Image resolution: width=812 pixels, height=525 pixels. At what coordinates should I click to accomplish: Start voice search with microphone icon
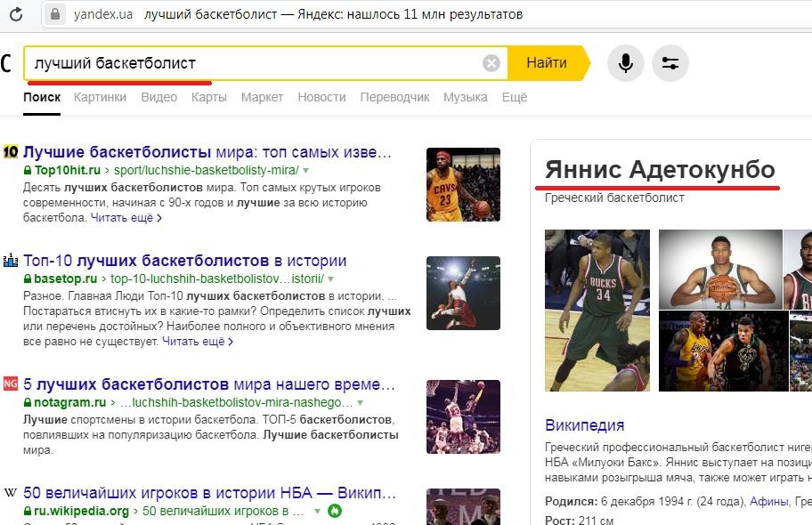click(x=626, y=63)
